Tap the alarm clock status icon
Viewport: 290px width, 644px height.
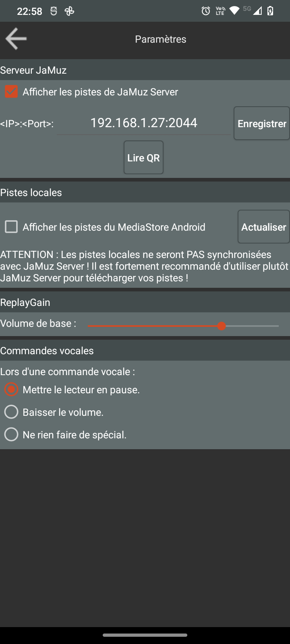[206, 11]
